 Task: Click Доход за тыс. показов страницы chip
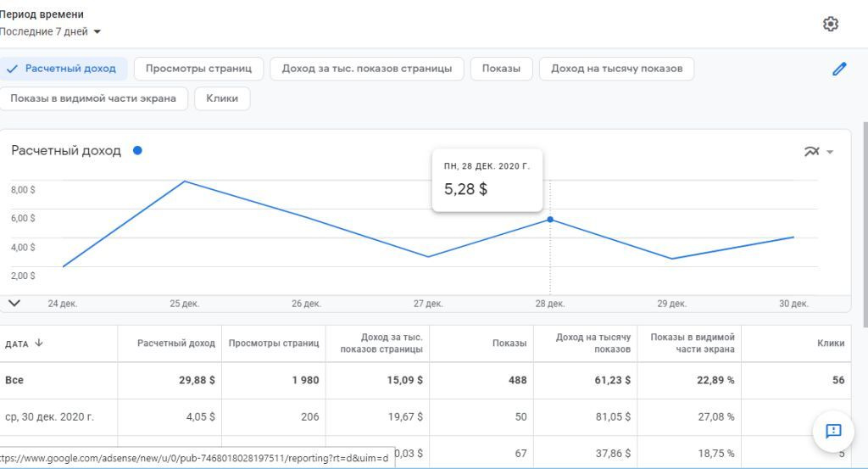(x=367, y=69)
